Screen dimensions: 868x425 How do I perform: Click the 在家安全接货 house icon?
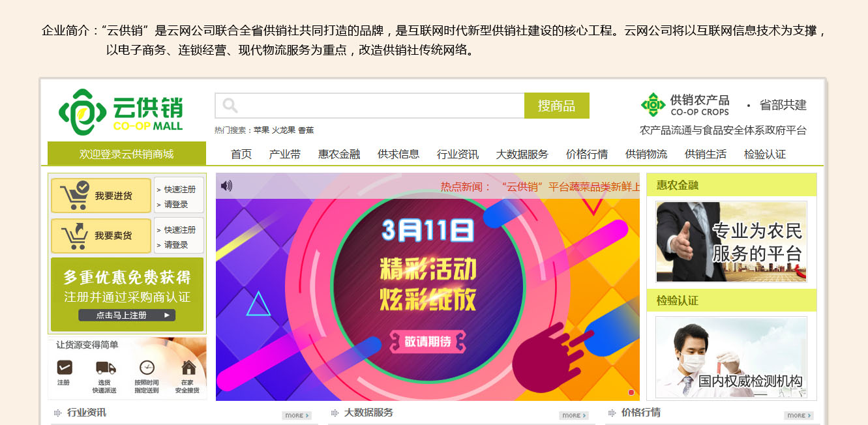click(x=188, y=368)
